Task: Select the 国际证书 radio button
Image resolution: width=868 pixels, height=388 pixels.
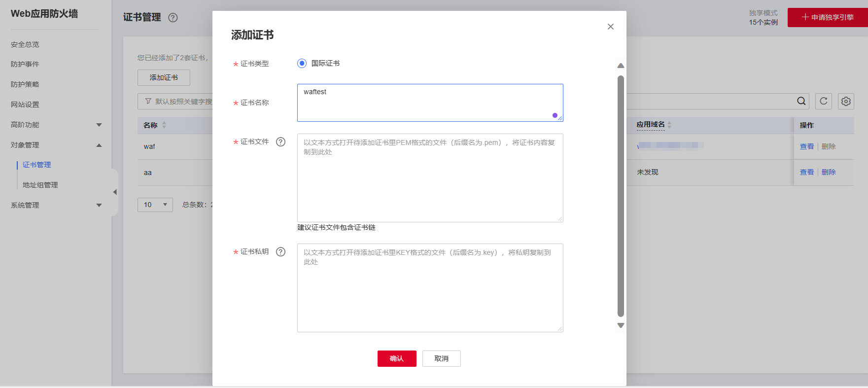Action: 302,64
